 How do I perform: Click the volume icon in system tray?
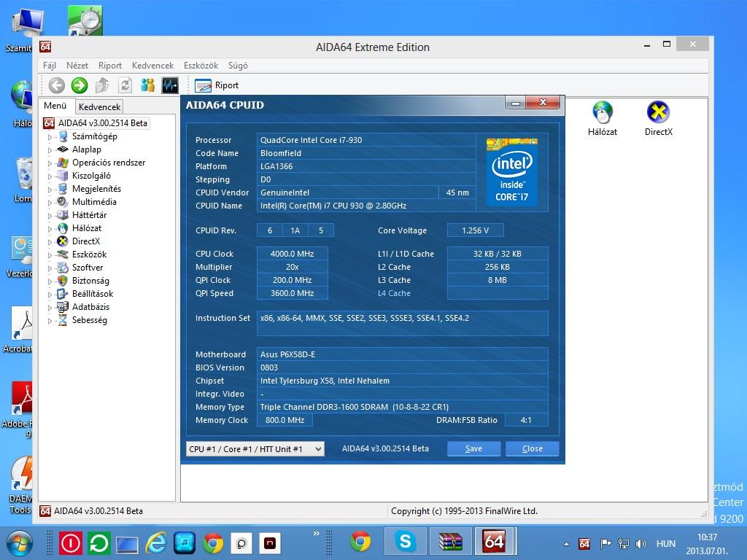[641, 544]
